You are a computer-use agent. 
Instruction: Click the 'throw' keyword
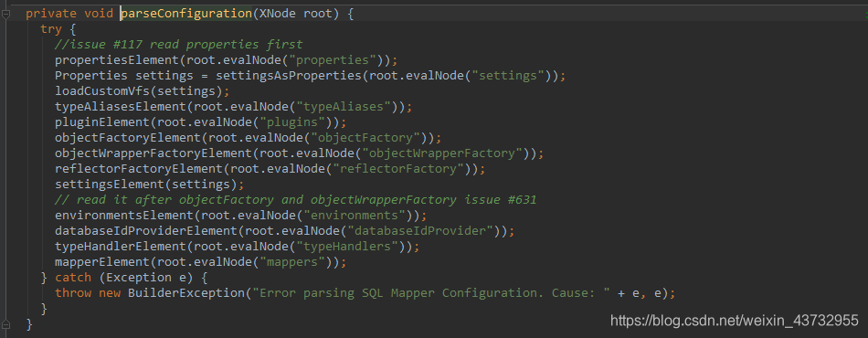tap(73, 292)
